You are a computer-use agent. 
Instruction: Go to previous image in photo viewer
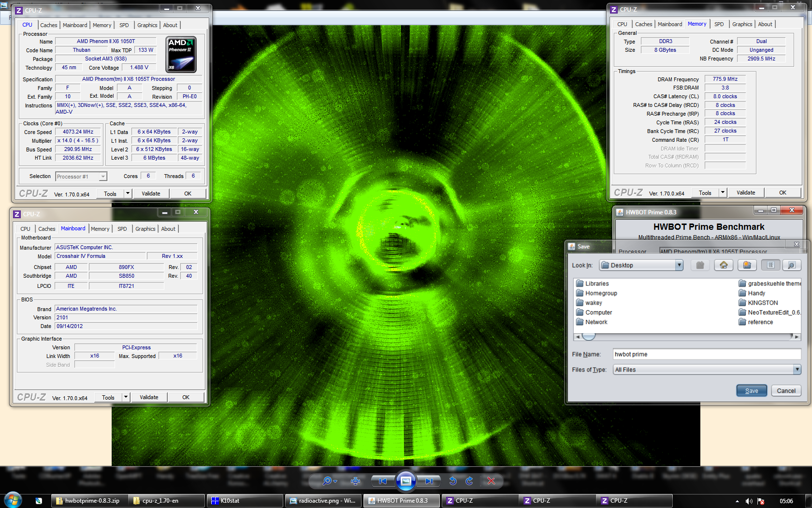pos(383,481)
